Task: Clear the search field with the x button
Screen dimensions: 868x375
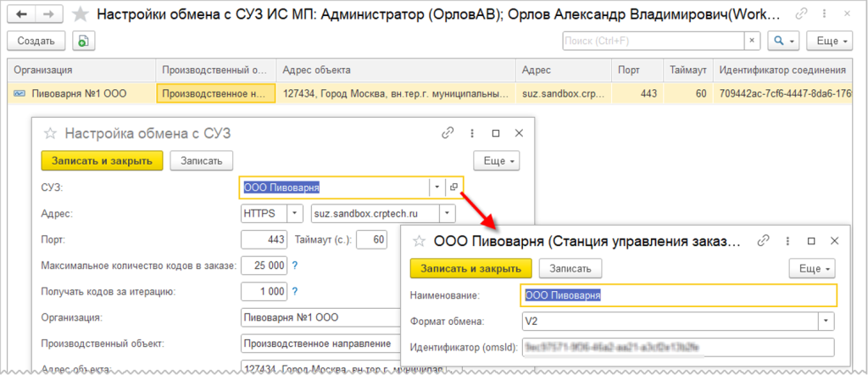Action: coord(751,41)
